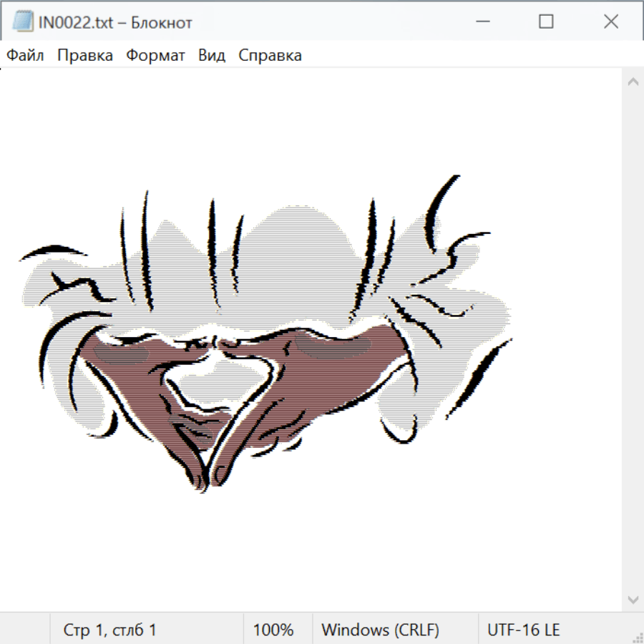This screenshot has width=644, height=644.
Task: Close the IN0022.txt Notepad window
Action: point(610,22)
